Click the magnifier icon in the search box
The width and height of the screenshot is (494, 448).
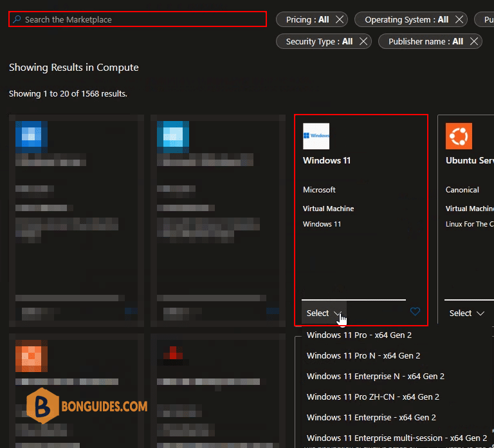(x=17, y=19)
